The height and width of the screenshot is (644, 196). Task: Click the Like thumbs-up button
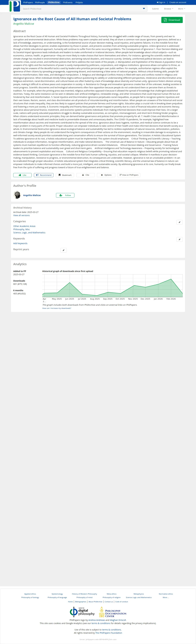(22, 175)
